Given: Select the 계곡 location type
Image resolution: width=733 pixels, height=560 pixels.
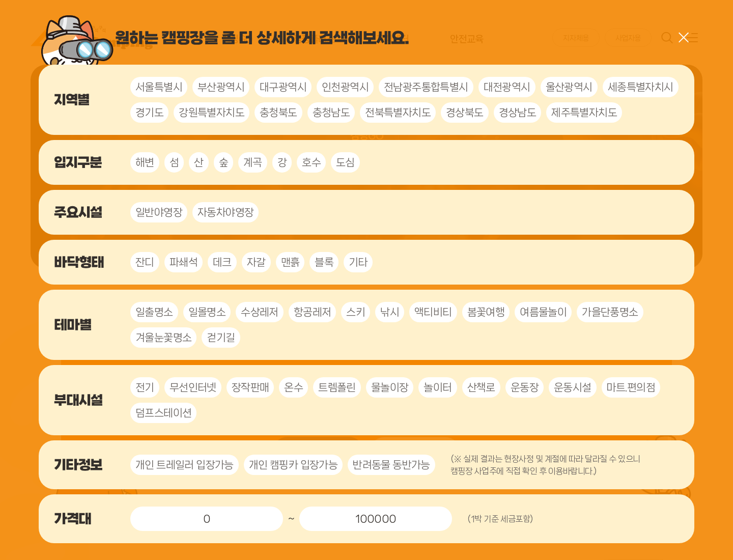Looking at the screenshot, I should coord(252,162).
